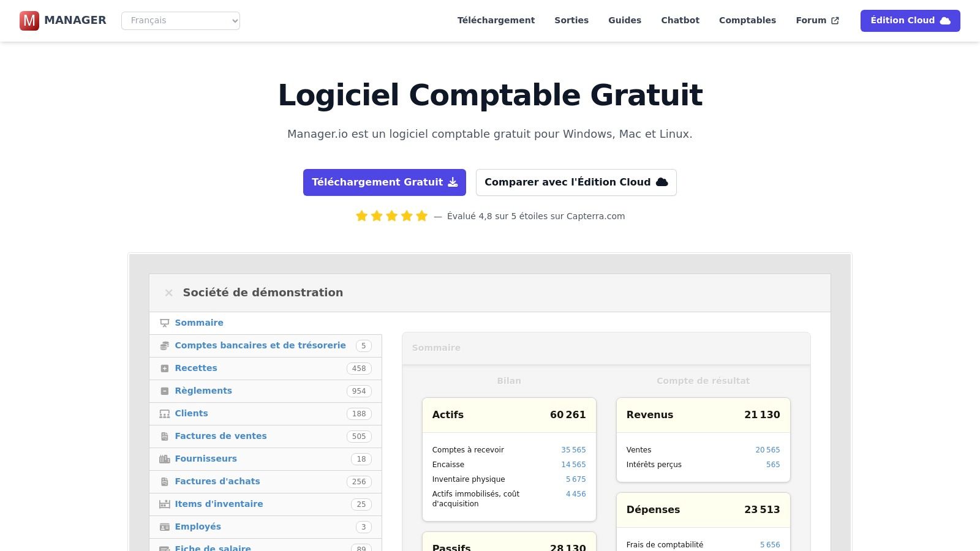Open the Règlements section
This screenshot has height=551, width=980.
pyautogui.click(x=265, y=391)
